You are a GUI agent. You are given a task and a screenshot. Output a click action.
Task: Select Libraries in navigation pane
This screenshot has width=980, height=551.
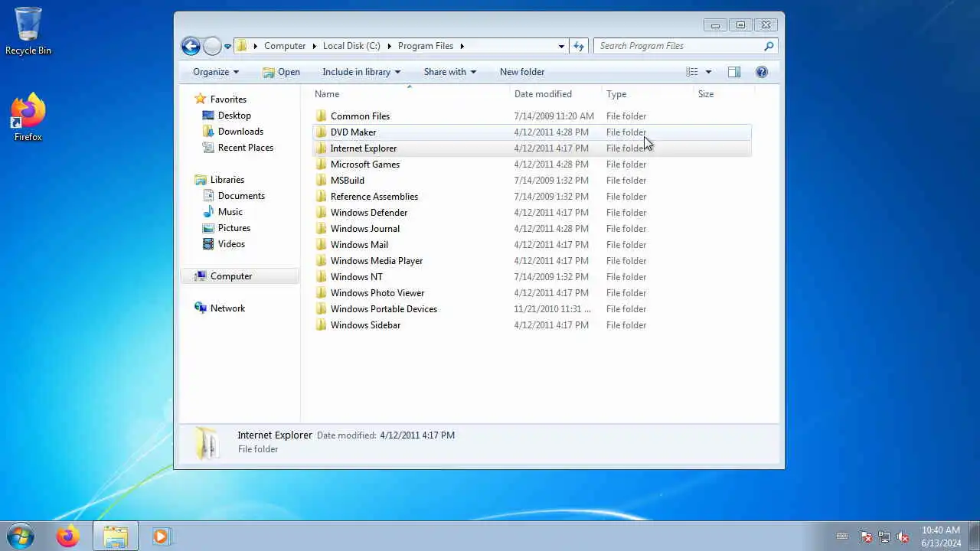point(227,180)
